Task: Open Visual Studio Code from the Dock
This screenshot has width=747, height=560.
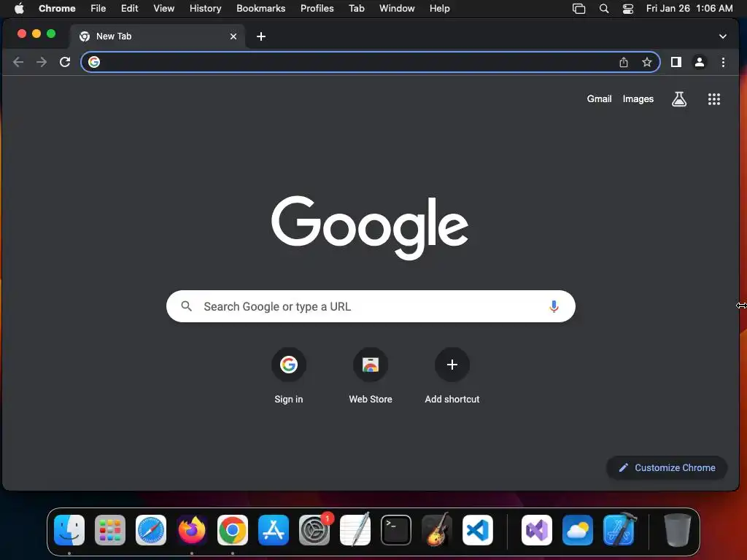Action: pos(478,530)
